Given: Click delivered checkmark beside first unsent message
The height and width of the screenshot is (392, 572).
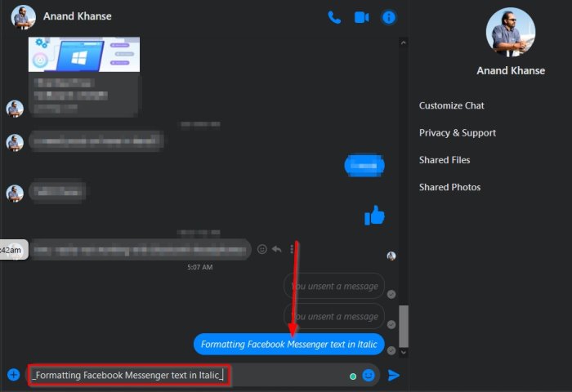Looking at the screenshot, I should (x=391, y=294).
